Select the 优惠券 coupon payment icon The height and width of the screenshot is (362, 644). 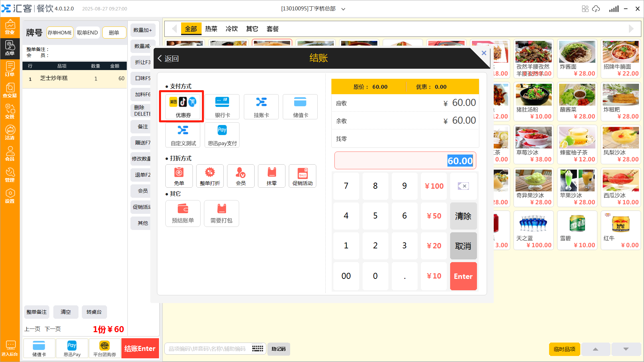pos(183,106)
